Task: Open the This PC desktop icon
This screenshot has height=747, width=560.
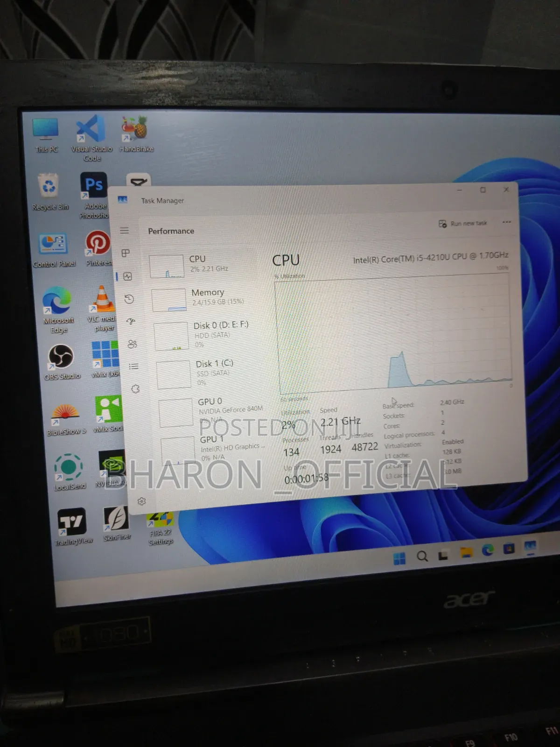Action: [46, 135]
